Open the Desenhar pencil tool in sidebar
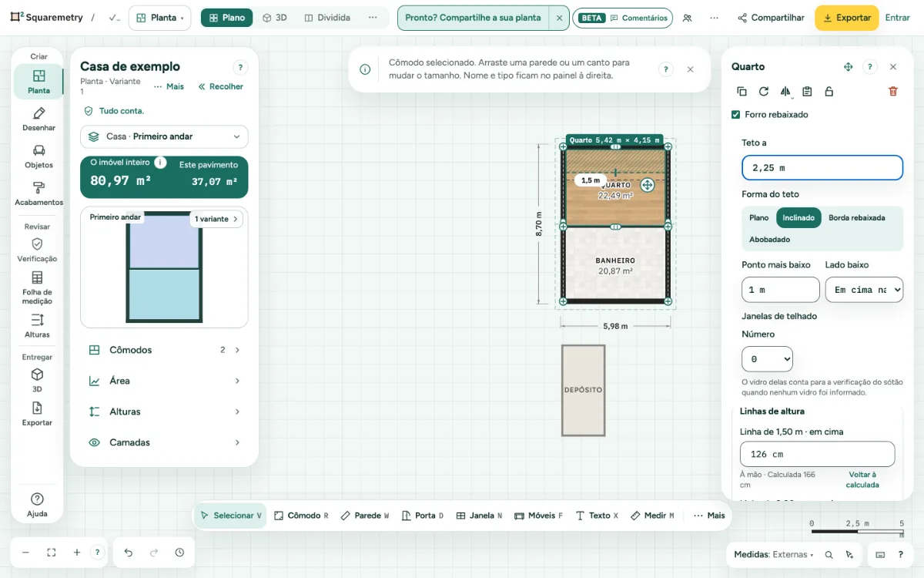This screenshot has width=924, height=578. (x=38, y=119)
